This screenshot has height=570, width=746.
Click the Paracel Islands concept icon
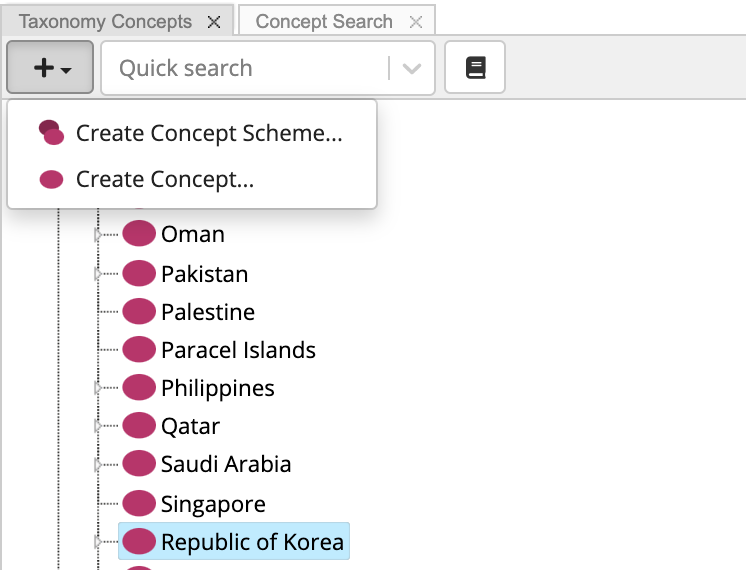tap(139, 350)
